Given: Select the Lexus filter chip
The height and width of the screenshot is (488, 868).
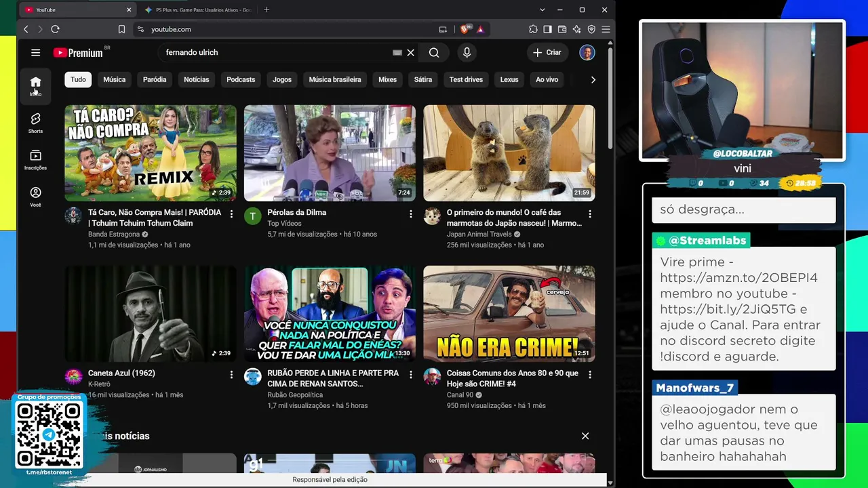Looking at the screenshot, I should click(509, 80).
